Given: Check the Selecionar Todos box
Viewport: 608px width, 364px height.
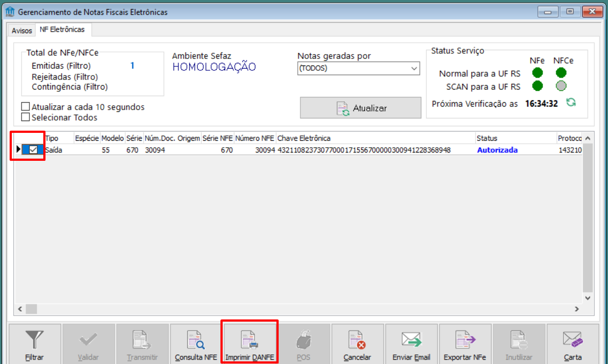Looking at the screenshot, I should coord(25,117).
